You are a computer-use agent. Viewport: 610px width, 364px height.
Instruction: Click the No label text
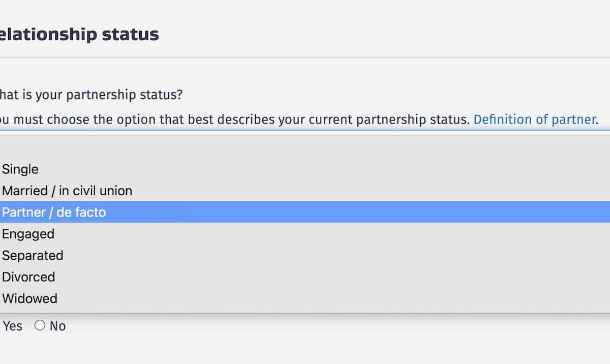tap(57, 326)
